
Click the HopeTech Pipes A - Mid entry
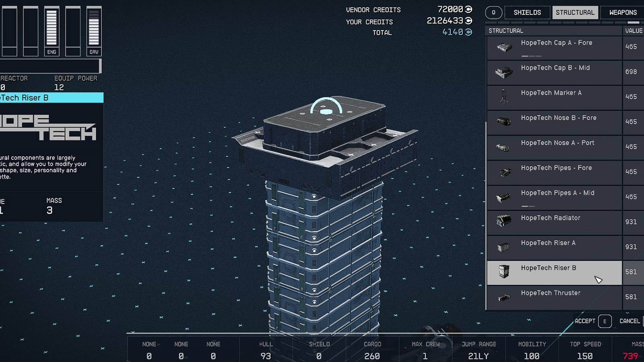(554, 197)
